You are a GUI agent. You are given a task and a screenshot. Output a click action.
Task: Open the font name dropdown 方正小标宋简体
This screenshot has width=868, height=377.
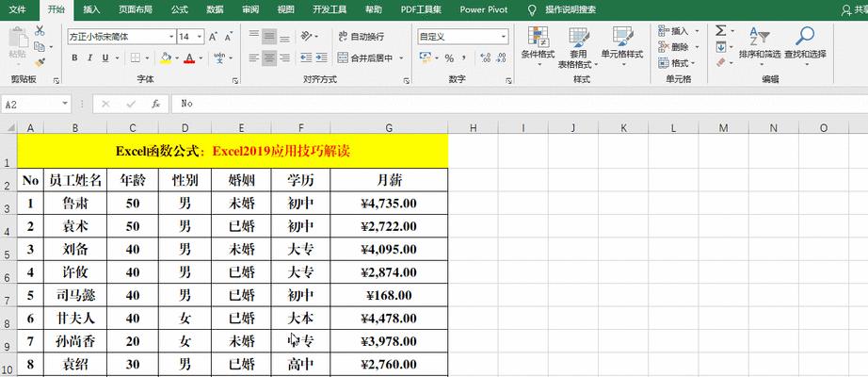click(x=171, y=37)
